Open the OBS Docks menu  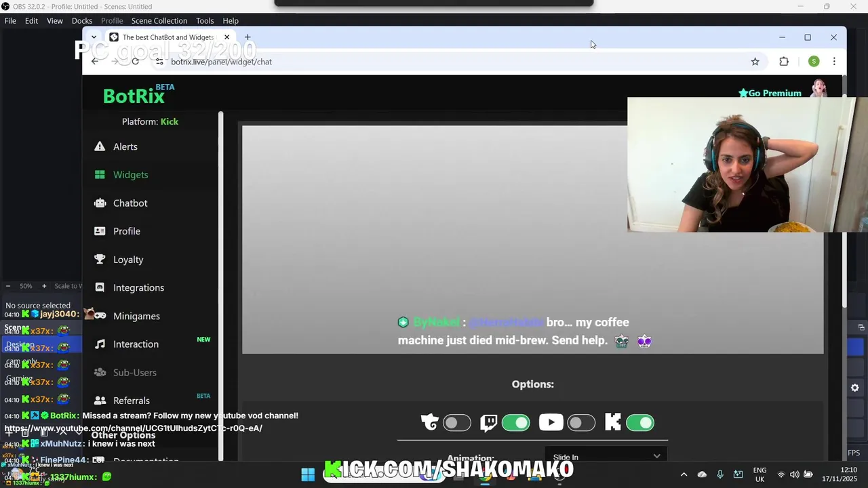click(81, 21)
